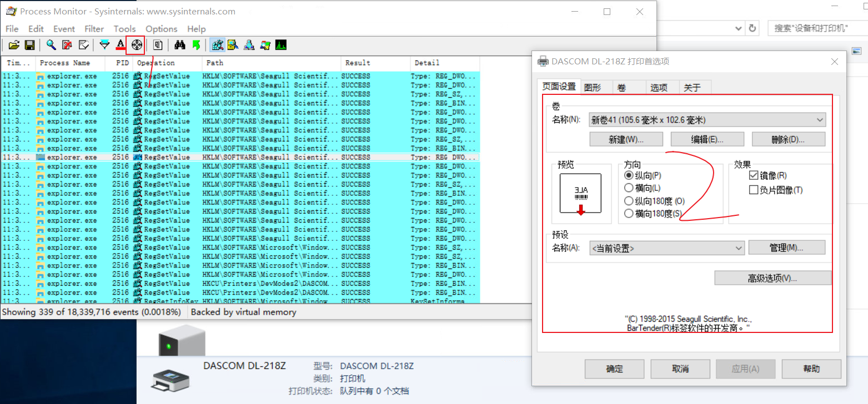Viewport: 868px width, 404px height.
Task: Click the 帮助 help button
Action: click(x=811, y=368)
